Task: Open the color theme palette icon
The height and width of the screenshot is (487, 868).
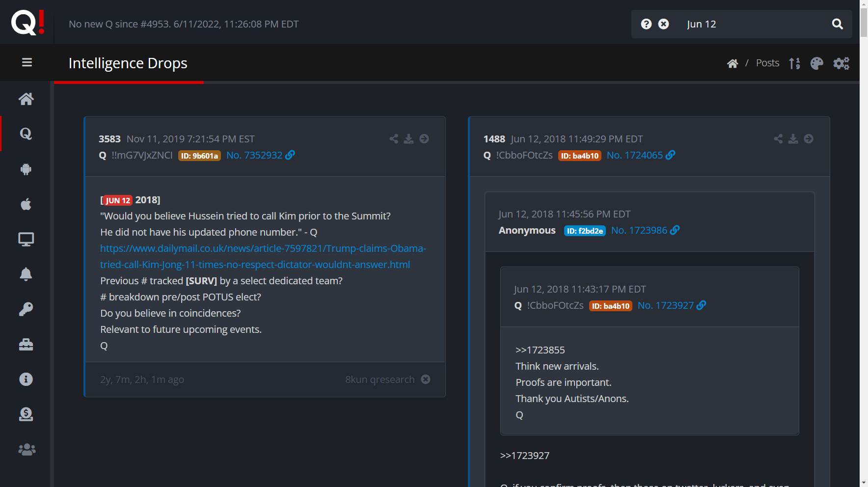Action: [x=816, y=63]
